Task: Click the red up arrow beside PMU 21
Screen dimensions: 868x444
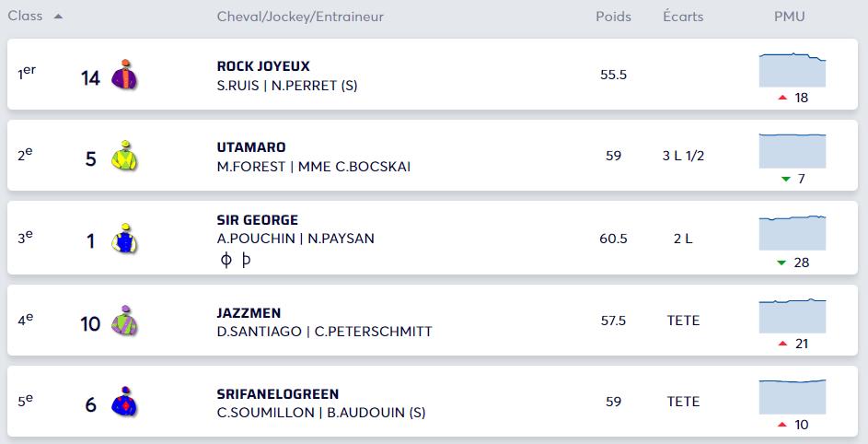Action: [782, 344]
